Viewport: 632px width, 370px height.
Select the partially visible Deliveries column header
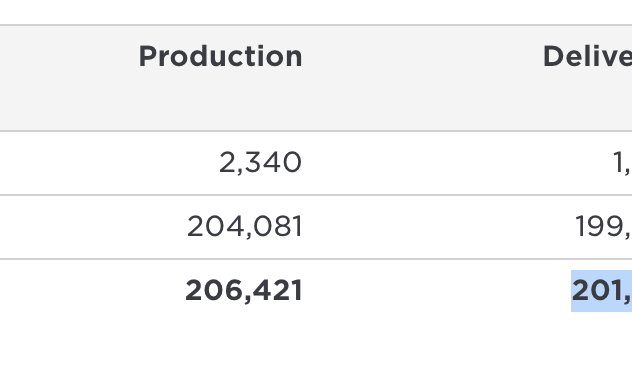588,56
